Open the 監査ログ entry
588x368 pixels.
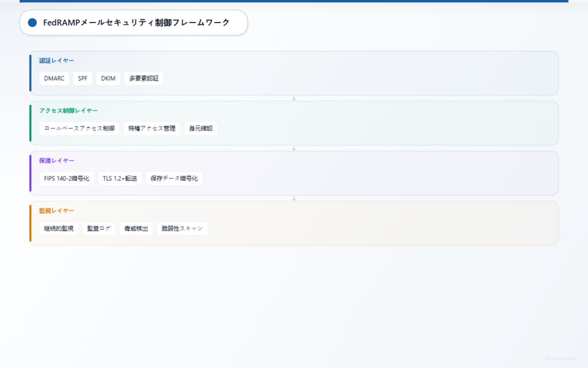(98, 228)
